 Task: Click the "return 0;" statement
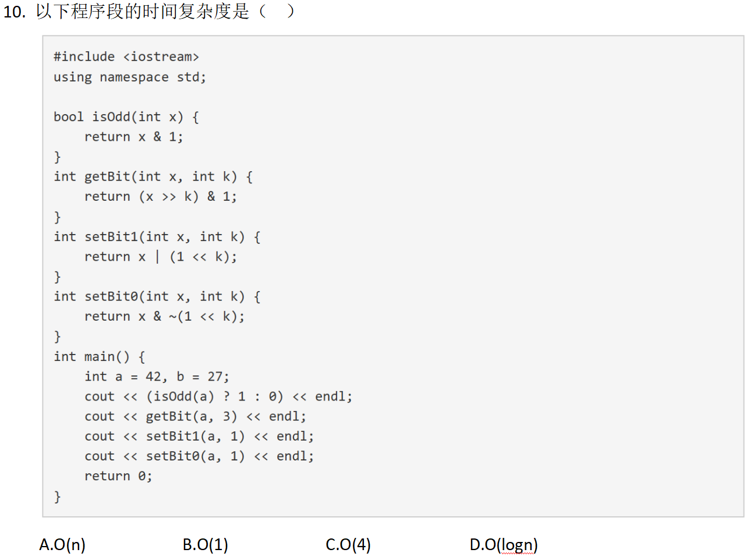(x=118, y=476)
